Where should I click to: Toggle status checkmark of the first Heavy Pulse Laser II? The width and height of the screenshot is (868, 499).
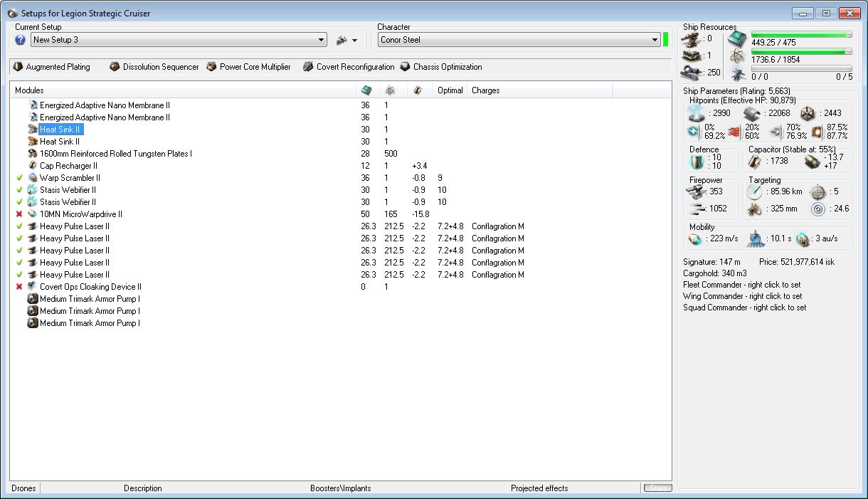[20, 226]
